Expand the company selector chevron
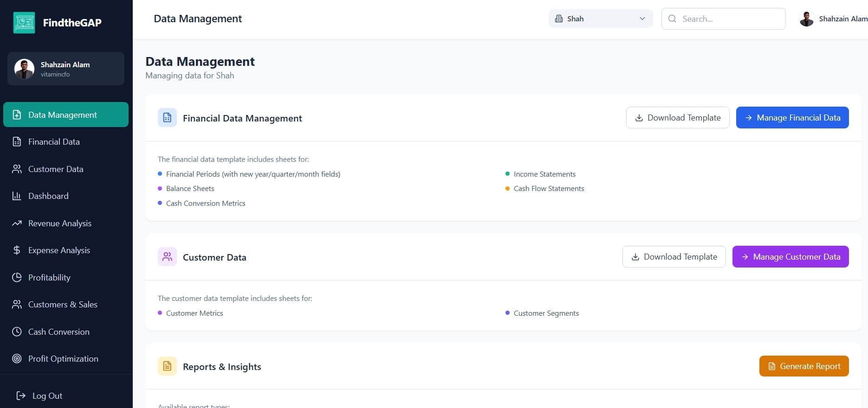 (642, 19)
